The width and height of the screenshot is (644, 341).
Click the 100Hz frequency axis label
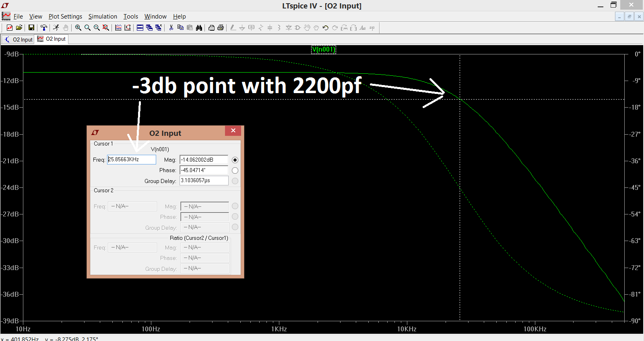click(x=151, y=329)
